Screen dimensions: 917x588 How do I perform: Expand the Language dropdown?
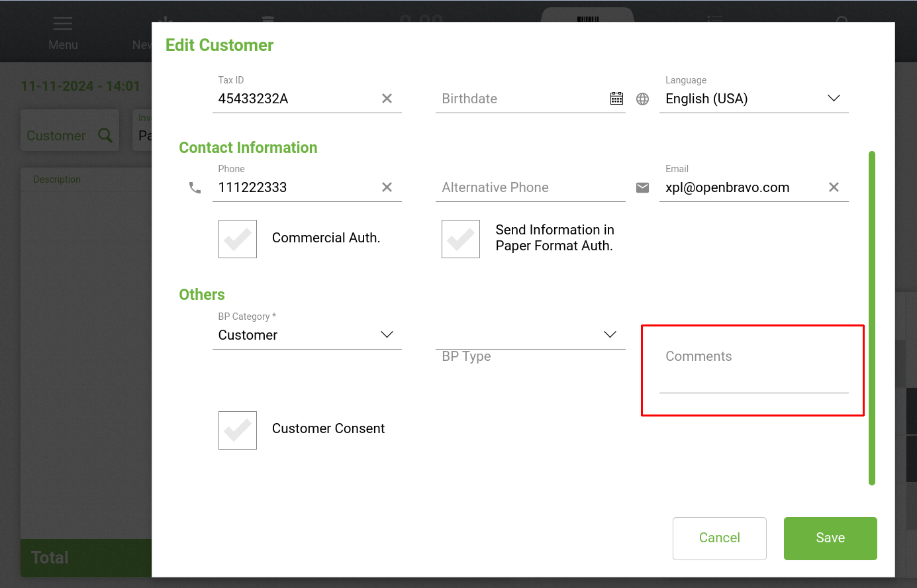click(834, 99)
